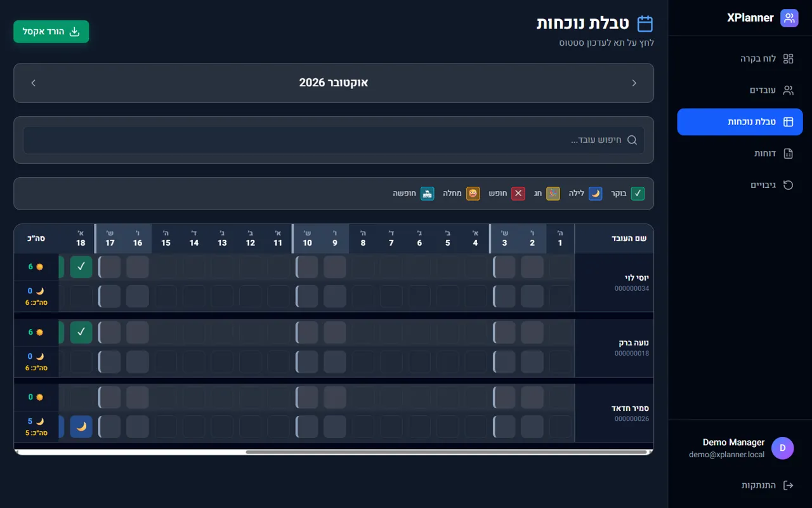Click the Demo Manager user name
The image size is (812, 508).
pyautogui.click(x=733, y=442)
